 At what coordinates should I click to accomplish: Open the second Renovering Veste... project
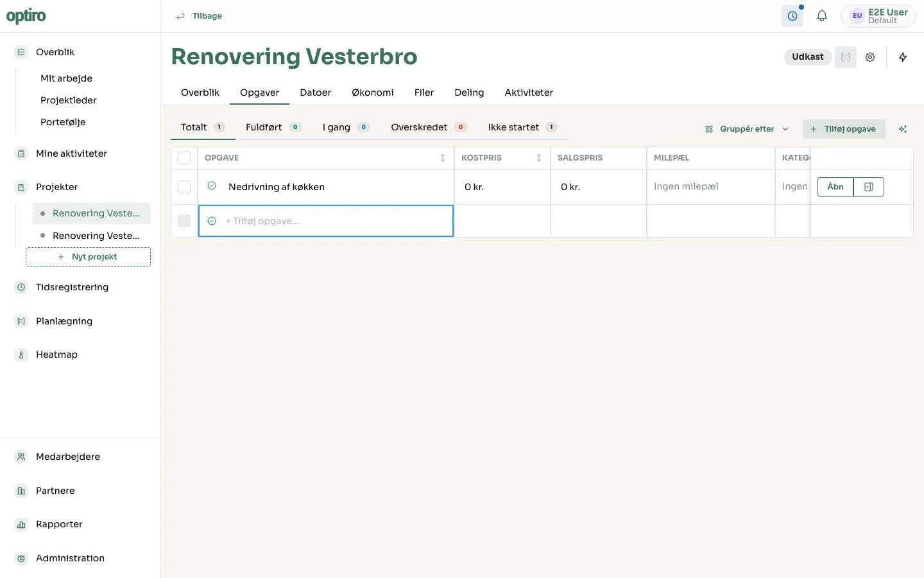(x=92, y=236)
